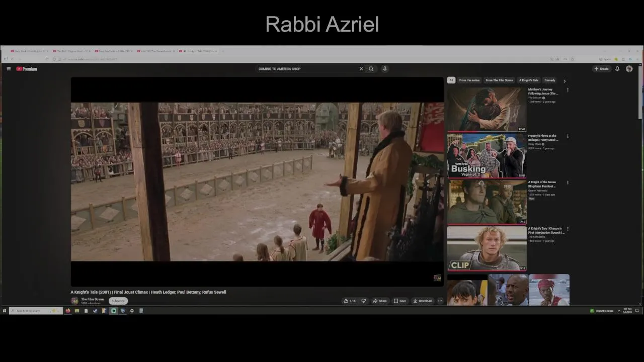Open options for Chaucer's Introduction Speech video

coord(568,229)
